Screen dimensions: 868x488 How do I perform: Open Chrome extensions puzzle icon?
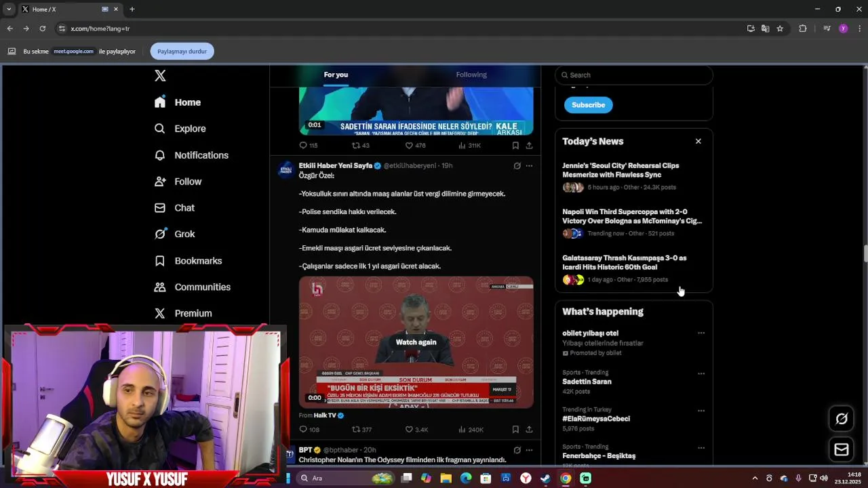[x=803, y=28]
